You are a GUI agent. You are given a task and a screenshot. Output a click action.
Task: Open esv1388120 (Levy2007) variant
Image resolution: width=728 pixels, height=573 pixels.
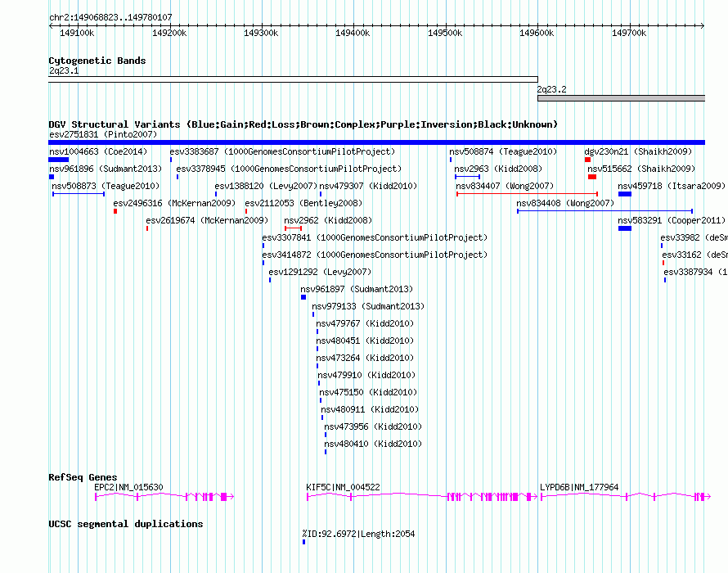pos(266,186)
